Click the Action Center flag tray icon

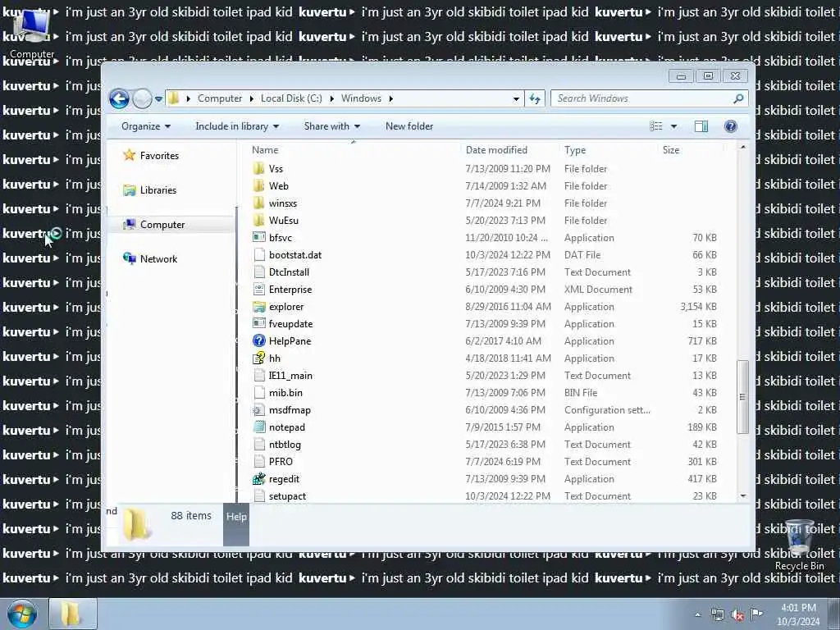pyautogui.click(x=756, y=614)
